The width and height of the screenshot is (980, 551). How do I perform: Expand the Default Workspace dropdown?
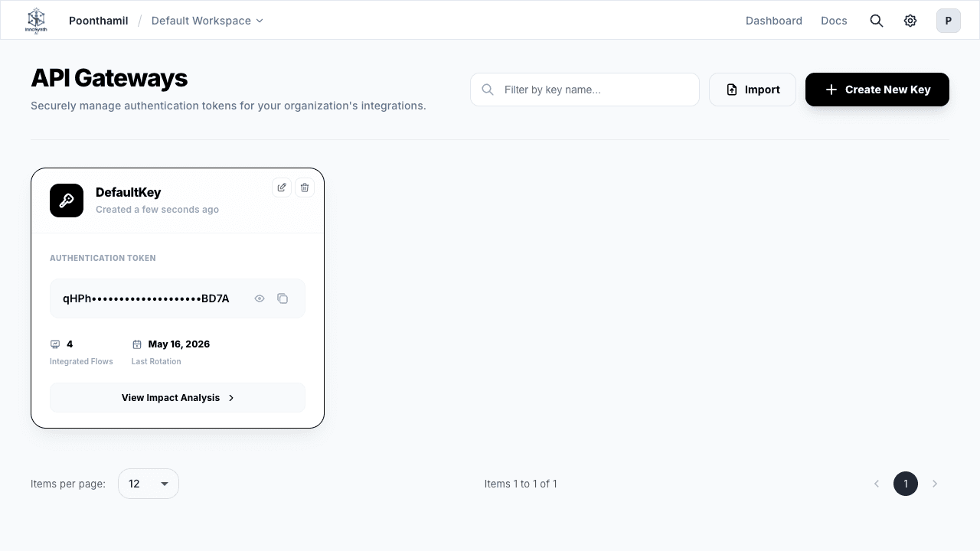207,21
